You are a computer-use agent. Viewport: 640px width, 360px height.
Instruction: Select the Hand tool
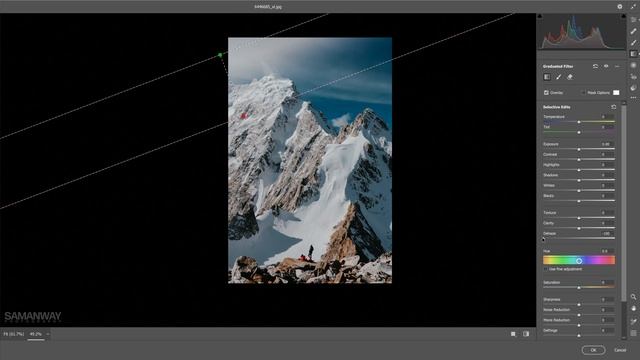(633, 309)
